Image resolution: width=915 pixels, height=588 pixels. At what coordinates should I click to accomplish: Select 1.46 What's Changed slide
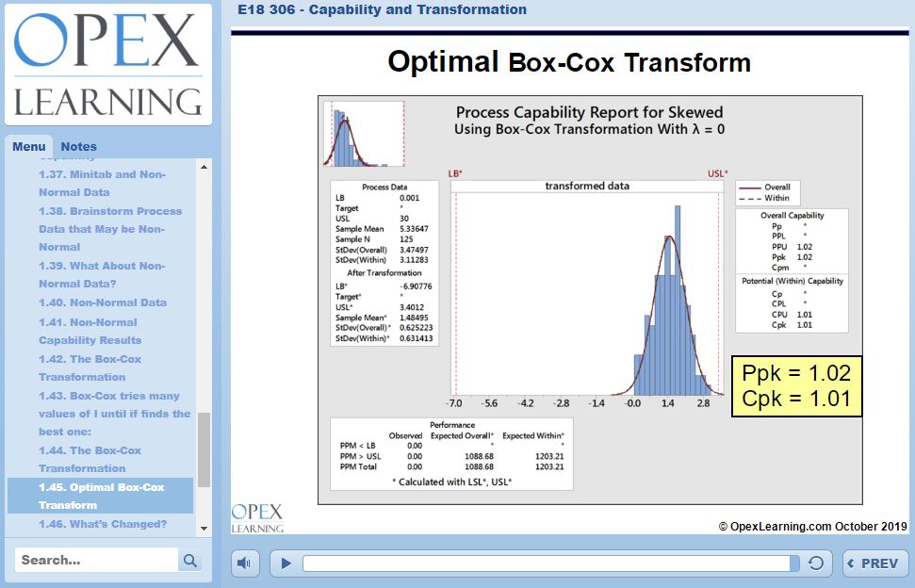(103, 524)
